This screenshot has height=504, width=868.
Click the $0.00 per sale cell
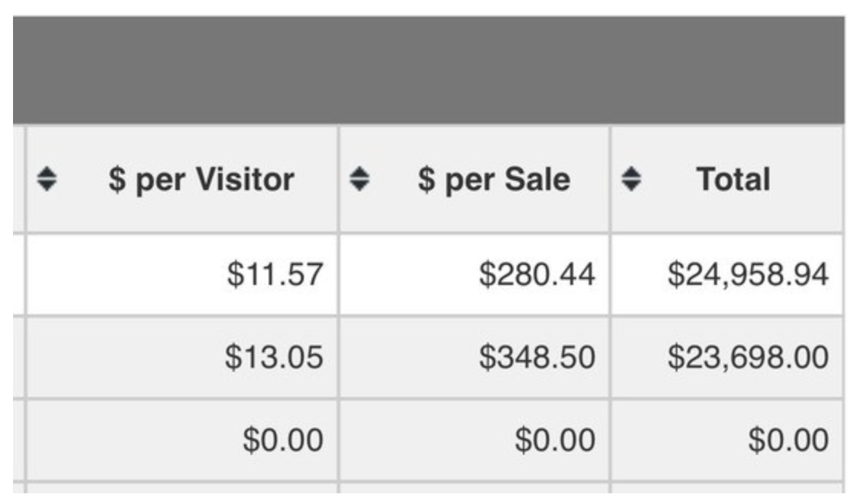click(475, 440)
